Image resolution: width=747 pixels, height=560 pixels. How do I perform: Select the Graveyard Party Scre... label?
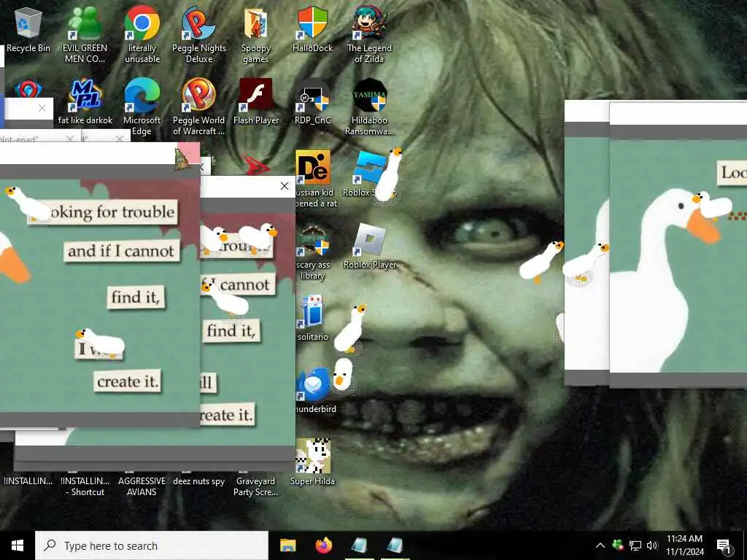pos(256,486)
